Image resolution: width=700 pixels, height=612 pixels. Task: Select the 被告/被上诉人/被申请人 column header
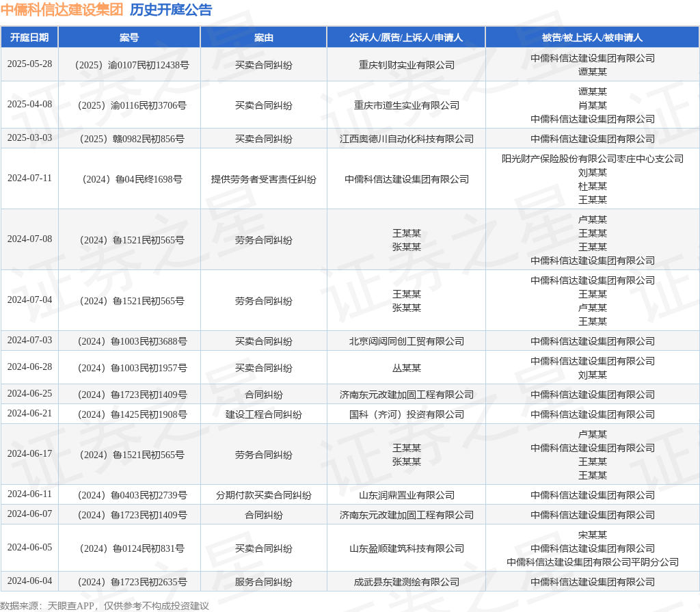tap(593, 38)
